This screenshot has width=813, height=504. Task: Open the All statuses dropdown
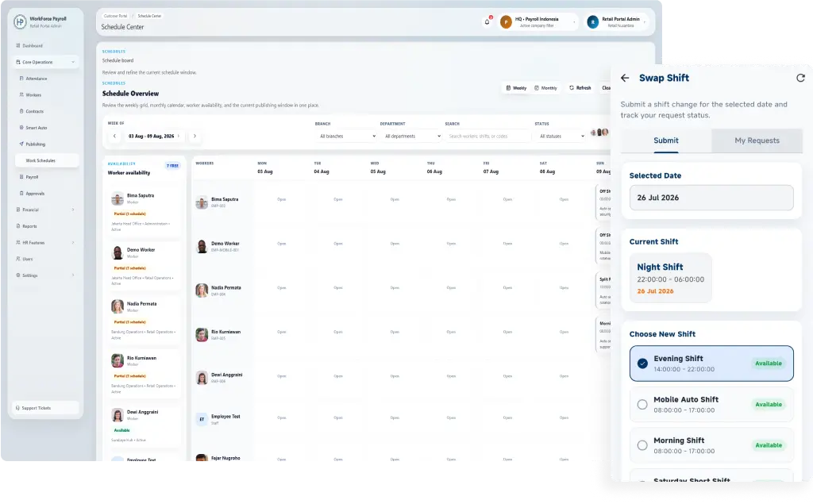point(561,137)
